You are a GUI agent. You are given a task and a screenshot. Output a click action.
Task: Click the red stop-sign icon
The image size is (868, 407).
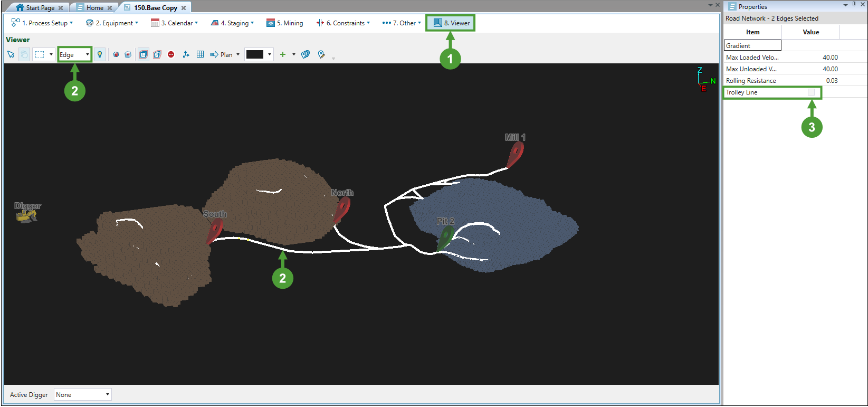171,54
